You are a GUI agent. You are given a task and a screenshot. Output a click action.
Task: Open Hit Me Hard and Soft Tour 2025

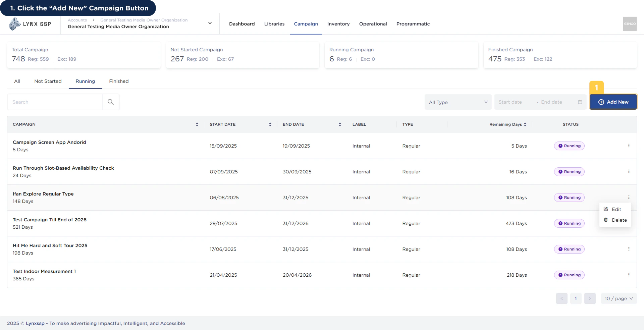(x=50, y=245)
